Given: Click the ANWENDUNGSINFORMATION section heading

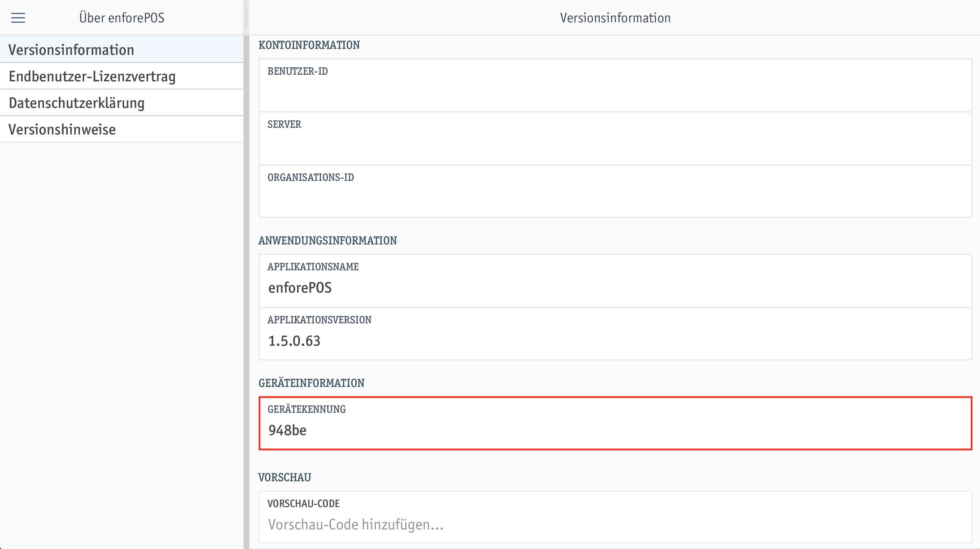Looking at the screenshot, I should (328, 240).
